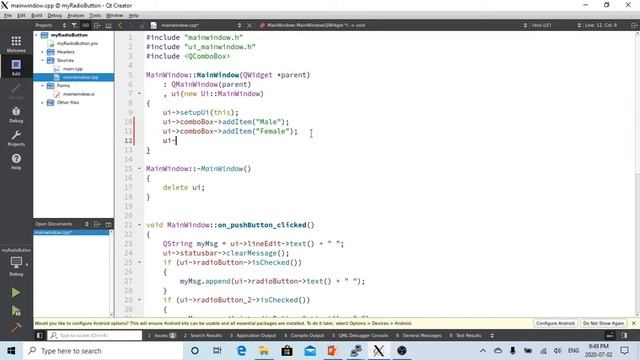Collapse the Forms folder
Viewport: 640px width, 360px height.
[x=42, y=86]
